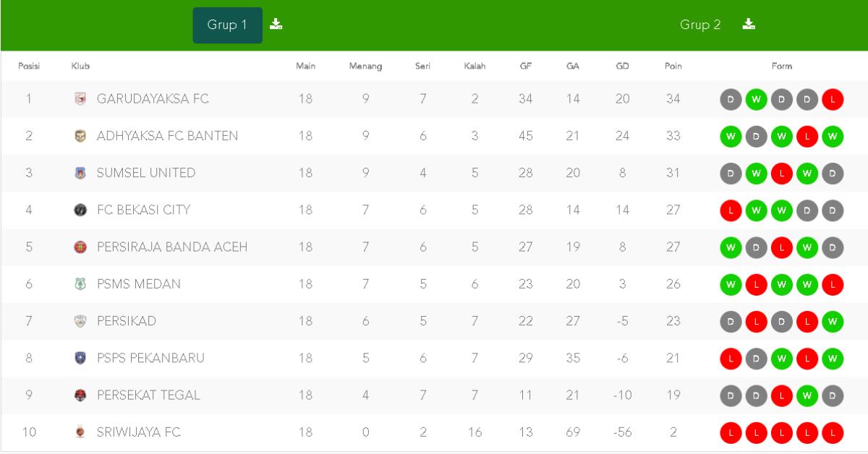Click the download icon beside Grup 1

pyautogui.click(x=275, y=23)
